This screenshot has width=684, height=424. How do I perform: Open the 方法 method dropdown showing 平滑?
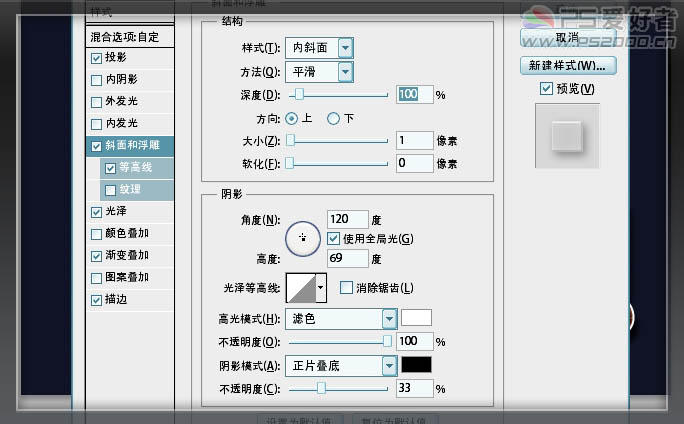[x=319, y=72]
